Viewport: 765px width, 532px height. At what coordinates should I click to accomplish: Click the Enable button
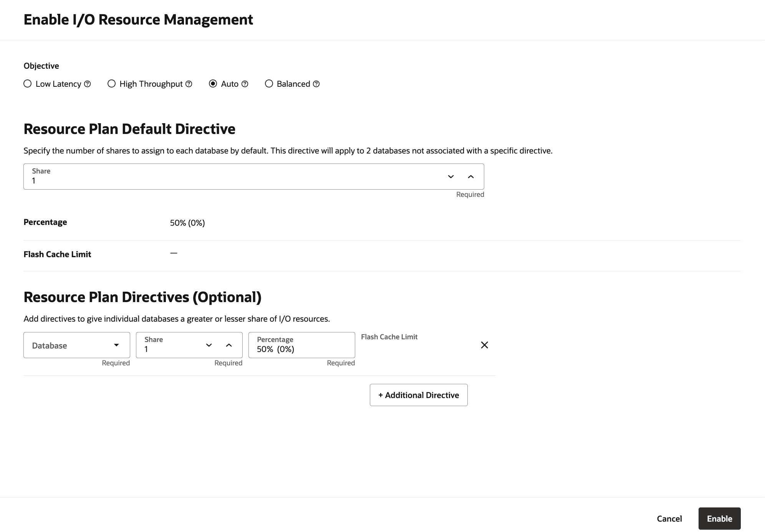pos(719,518)
